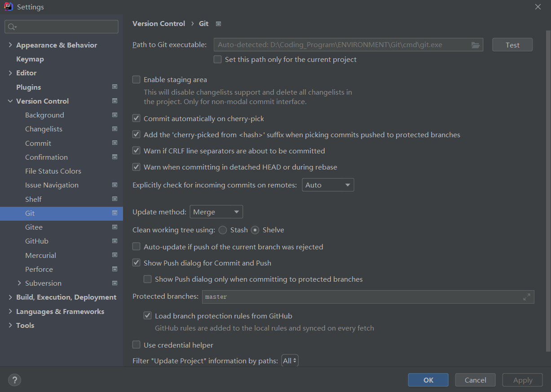The width and height of the screenshot is (551, 392).
Task: Enable the staging area checkbox
Action: 136,80
